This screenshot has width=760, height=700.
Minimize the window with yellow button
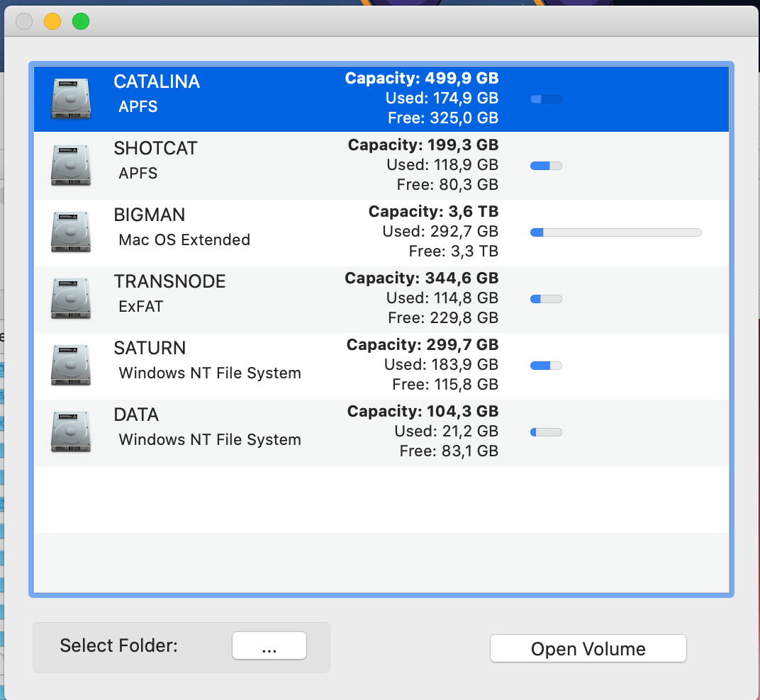52,21
